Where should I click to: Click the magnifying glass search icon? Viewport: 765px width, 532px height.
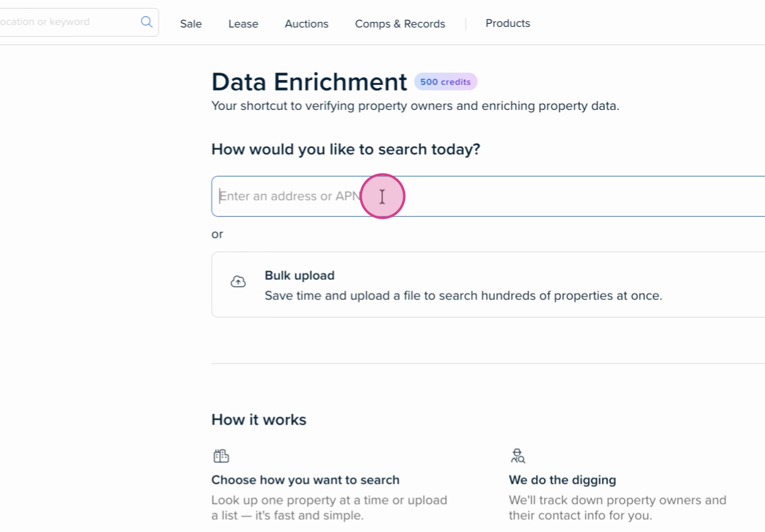147,22
